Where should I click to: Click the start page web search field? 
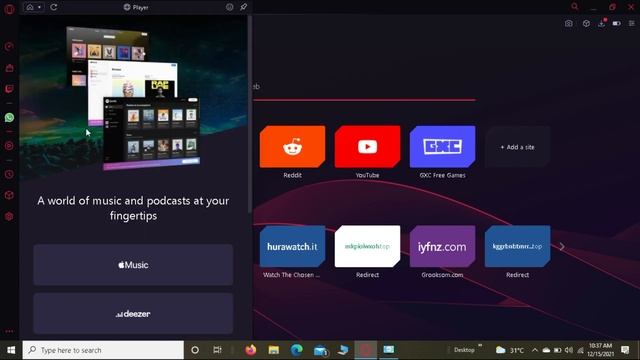364,87
